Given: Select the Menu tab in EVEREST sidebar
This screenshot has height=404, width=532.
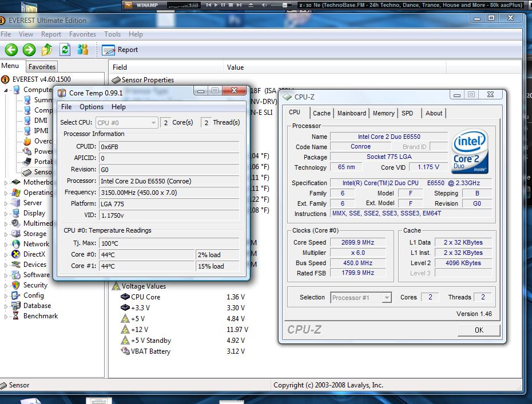Looking at the screenshot, I should (x=10, y=66).
